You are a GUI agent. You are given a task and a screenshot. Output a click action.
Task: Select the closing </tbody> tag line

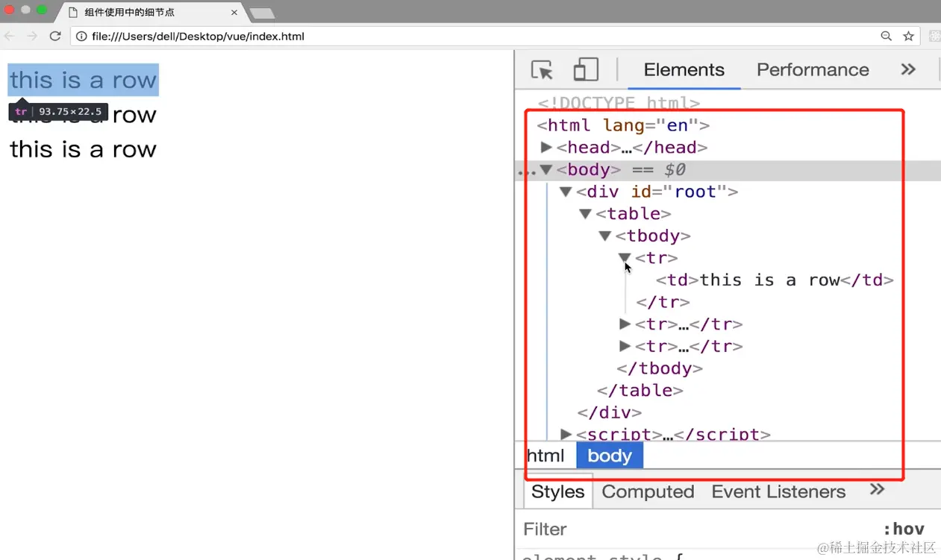(660, 368)
